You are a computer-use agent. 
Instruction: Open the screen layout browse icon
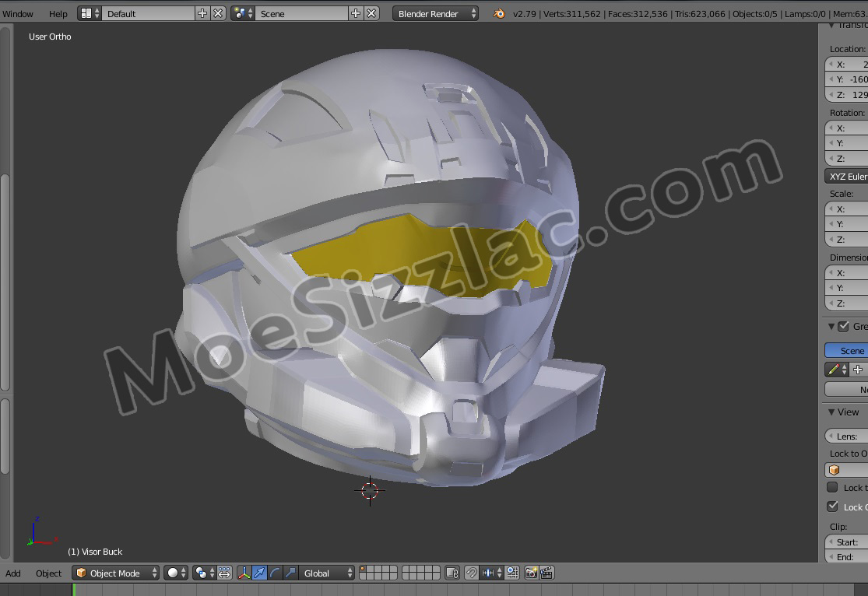point(90,14)
